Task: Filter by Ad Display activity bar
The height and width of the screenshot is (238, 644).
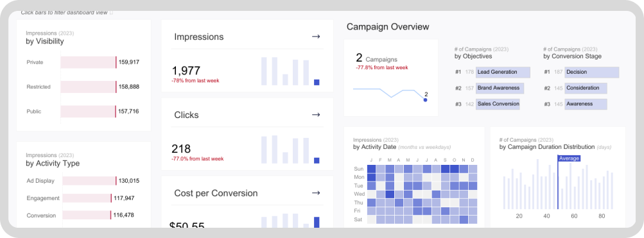Action: (x=89, y=181)
